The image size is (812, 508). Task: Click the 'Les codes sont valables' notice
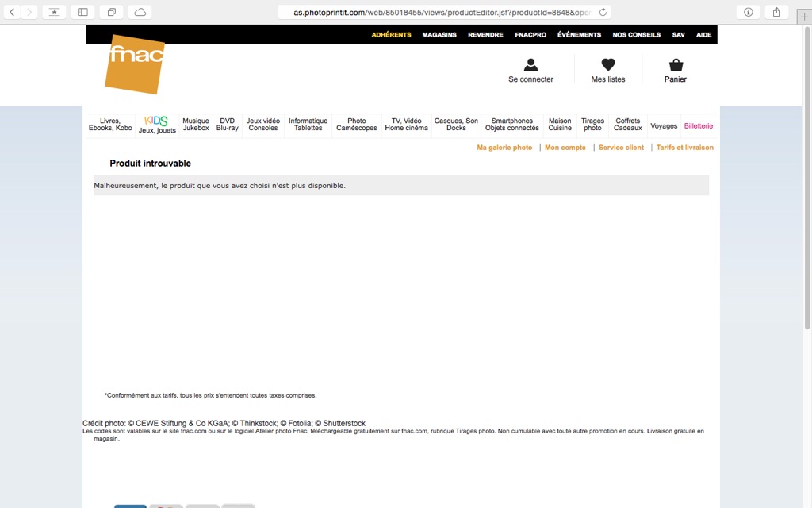coord(393,434)
